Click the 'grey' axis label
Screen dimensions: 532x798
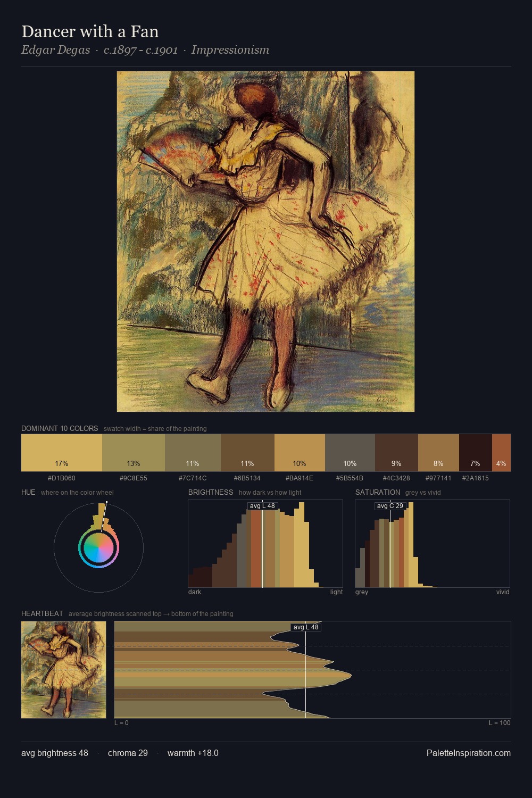point(362,592)
